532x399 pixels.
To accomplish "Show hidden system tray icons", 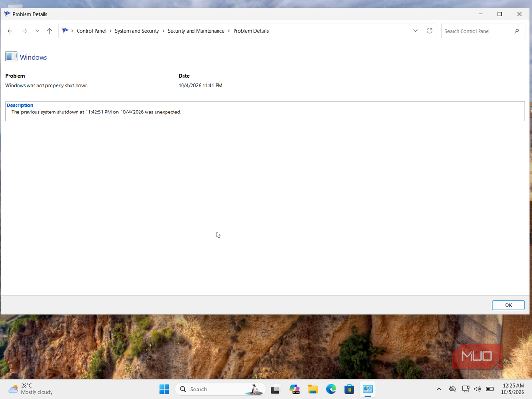I will click(439, 389).
